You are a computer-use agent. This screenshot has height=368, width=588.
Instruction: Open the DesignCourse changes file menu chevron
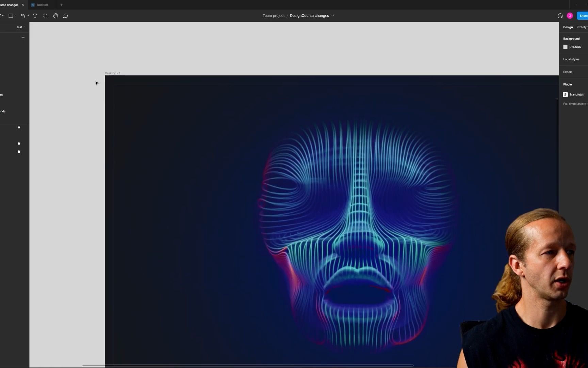pos(332,16)
